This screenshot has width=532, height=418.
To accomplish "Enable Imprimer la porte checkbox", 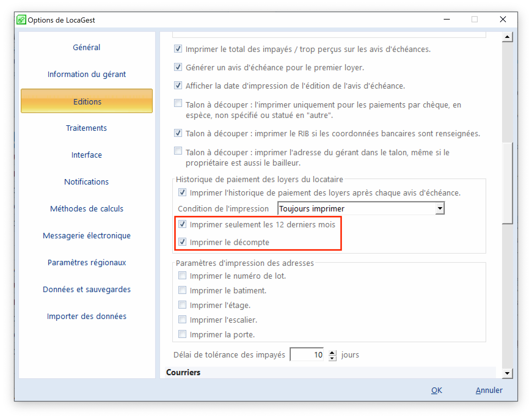I will (x=182, y=334).
